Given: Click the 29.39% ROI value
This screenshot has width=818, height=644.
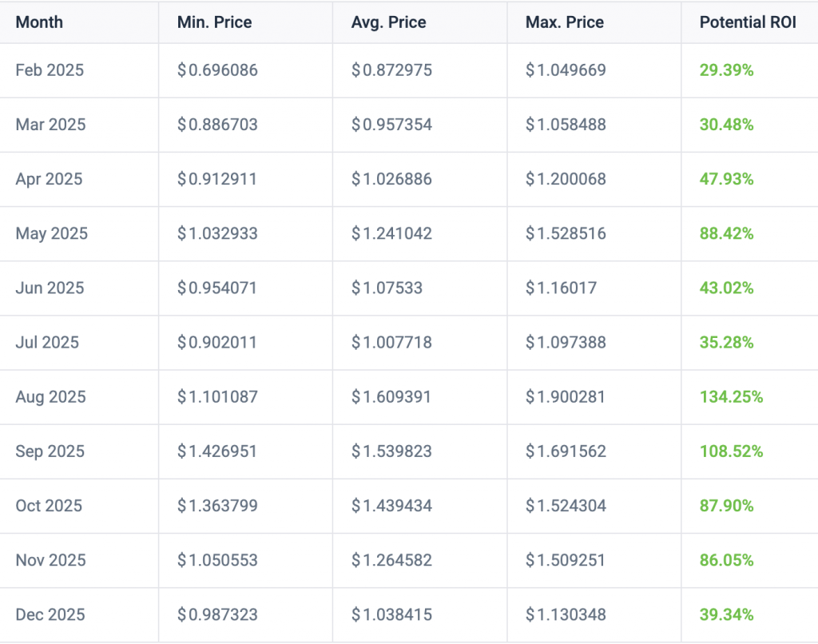Looking at the screenshot, I should pos(723,70).
